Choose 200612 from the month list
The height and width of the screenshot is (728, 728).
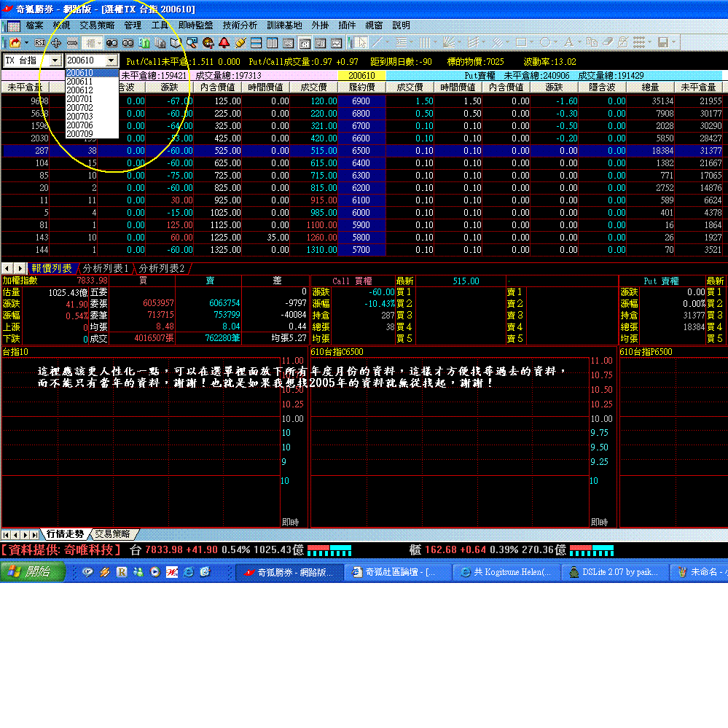tap(79, 90)
